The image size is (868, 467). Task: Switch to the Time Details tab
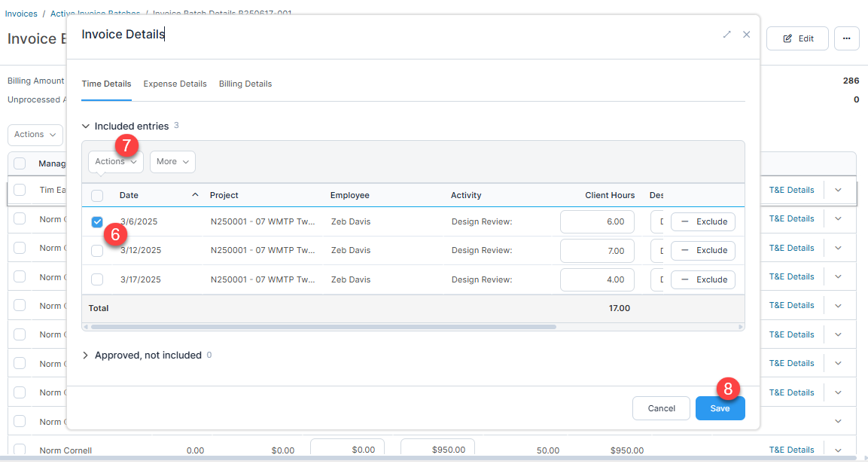pos(106,84)
